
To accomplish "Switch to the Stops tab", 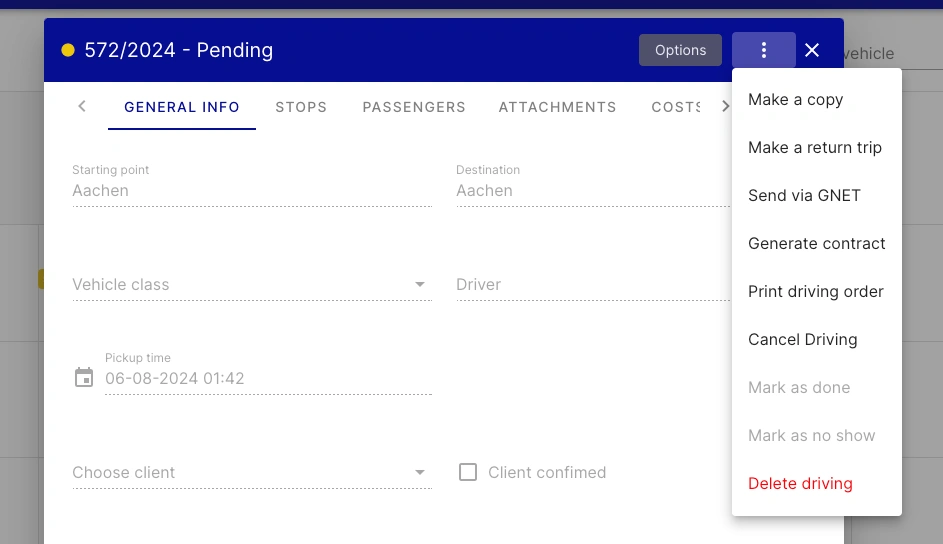I will point(301,107).
